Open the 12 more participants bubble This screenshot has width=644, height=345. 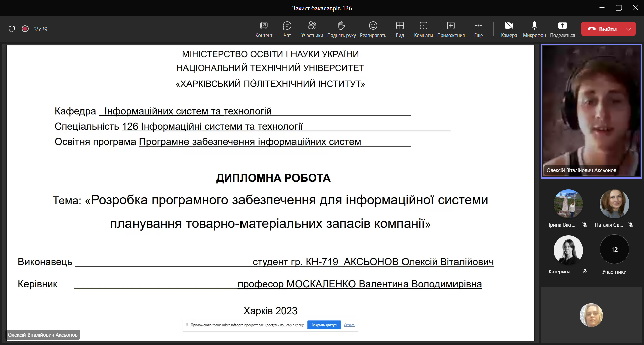[614, 250]
